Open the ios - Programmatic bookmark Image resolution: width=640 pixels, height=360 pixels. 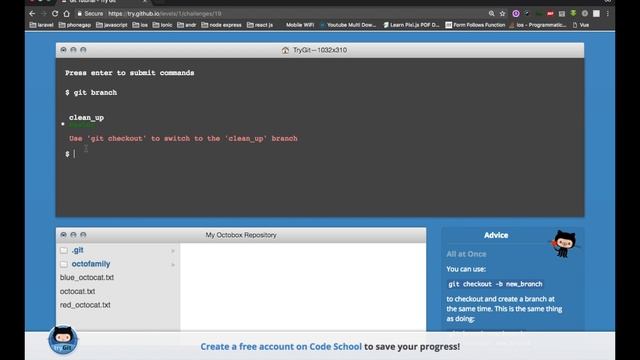(x=538, y=25)
